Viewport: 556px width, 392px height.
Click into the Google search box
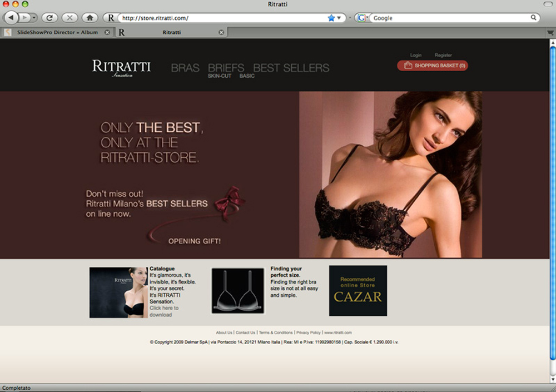(x=450, y=18)
